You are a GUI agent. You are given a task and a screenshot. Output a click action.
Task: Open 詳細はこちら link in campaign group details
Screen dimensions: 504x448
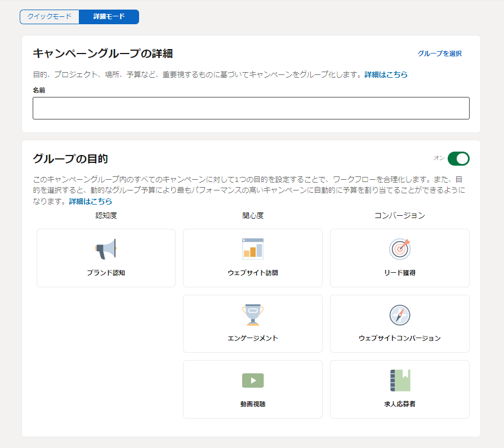pos(386,74)
